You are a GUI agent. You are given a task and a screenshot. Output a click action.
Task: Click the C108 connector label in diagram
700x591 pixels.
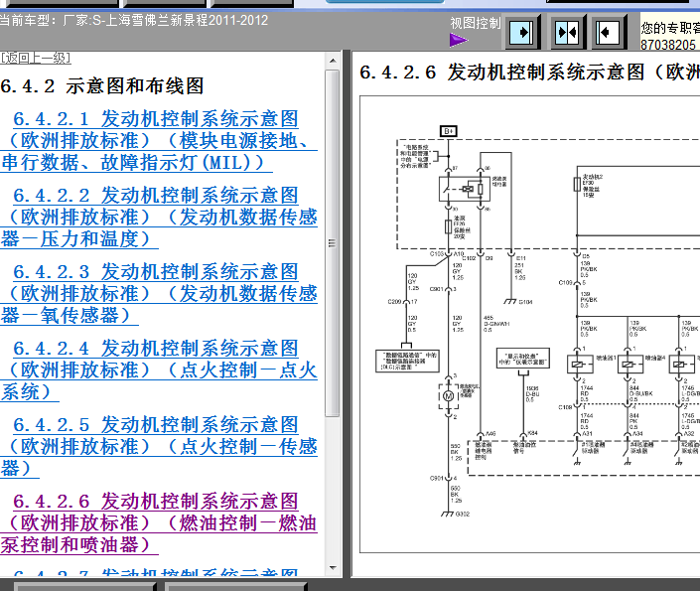pos(565,407)
